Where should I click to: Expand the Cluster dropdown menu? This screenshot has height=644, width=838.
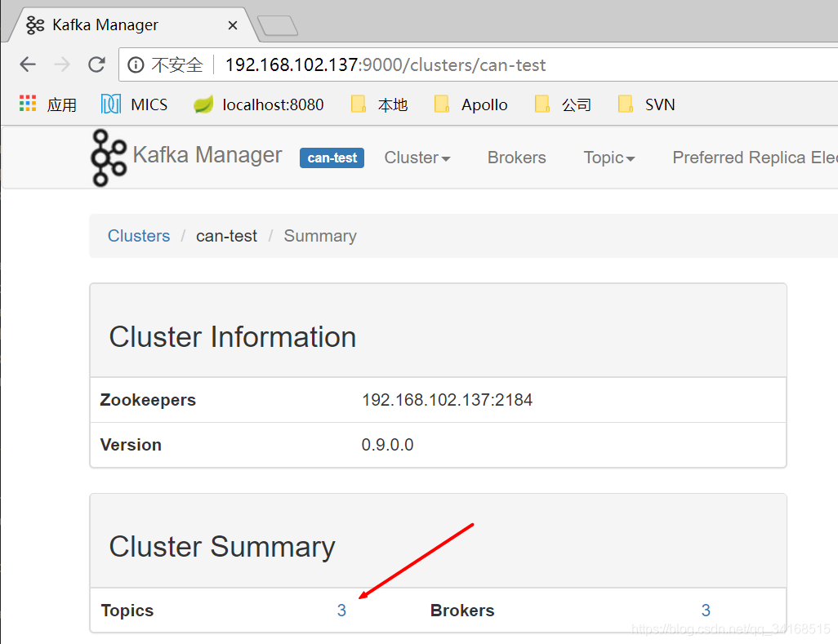point(417,158)
